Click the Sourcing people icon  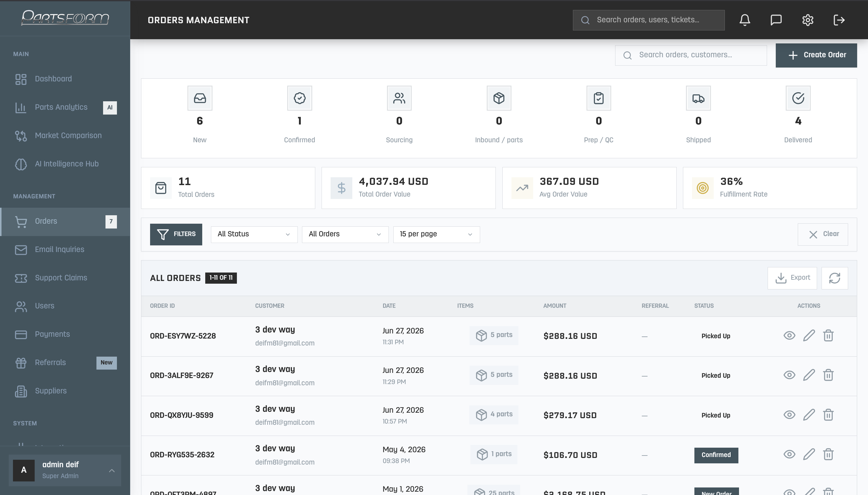pyautogui.click(x=399, y=98)
